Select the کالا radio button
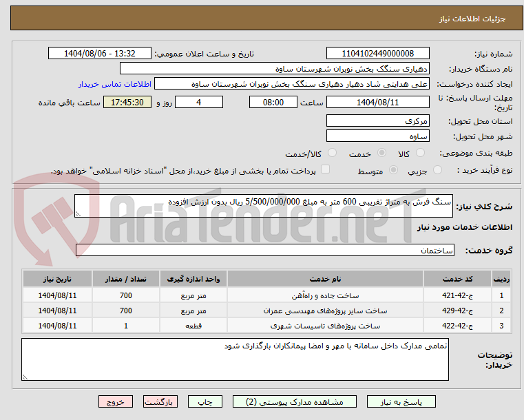 [420, 153]
